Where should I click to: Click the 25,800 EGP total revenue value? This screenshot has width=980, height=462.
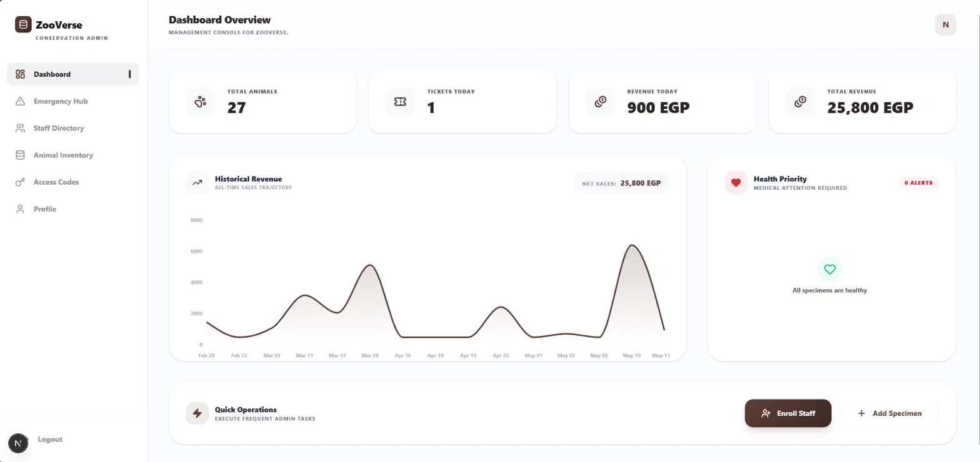pos(870,108)
